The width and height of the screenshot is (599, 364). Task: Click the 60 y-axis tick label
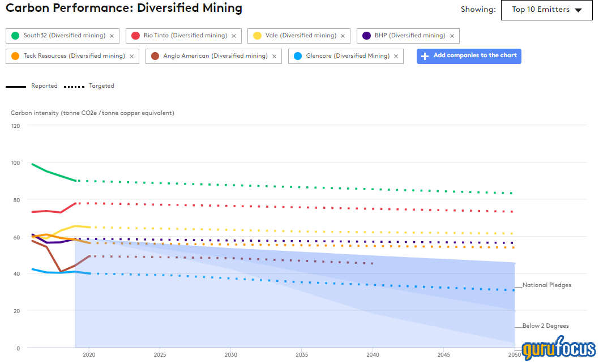[x=16, y=238]
